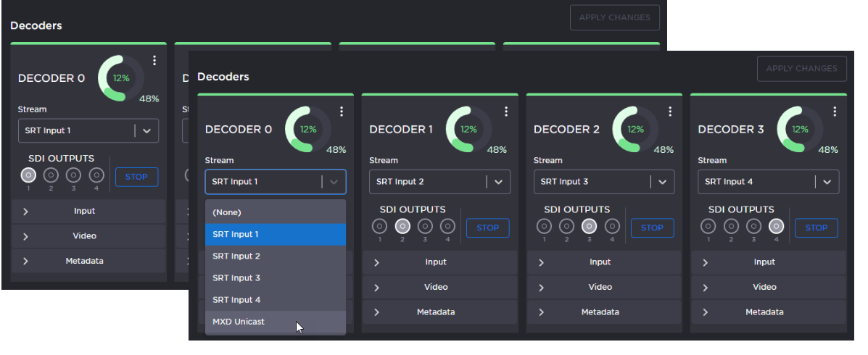
Task: Open Decoder 3 three-dot options menu
Action: point(835,112)
